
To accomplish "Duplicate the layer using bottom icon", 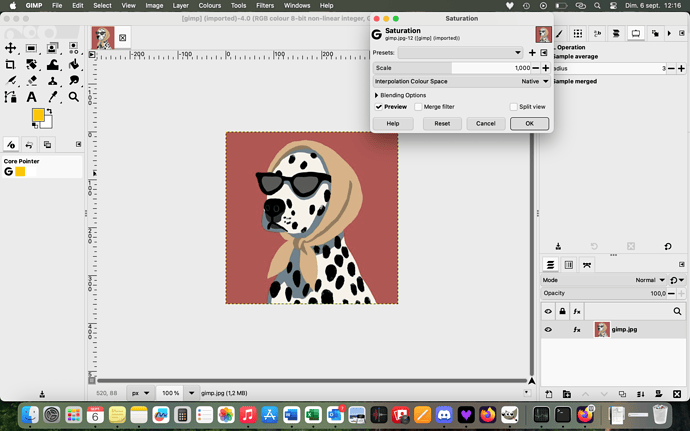I will (622, 394).
